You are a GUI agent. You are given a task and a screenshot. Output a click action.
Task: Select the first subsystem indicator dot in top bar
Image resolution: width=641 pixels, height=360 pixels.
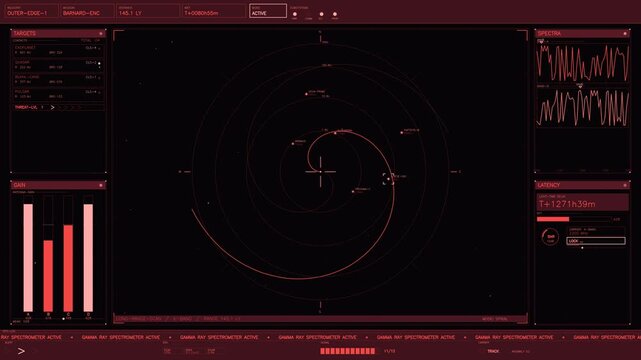point(295,14)
